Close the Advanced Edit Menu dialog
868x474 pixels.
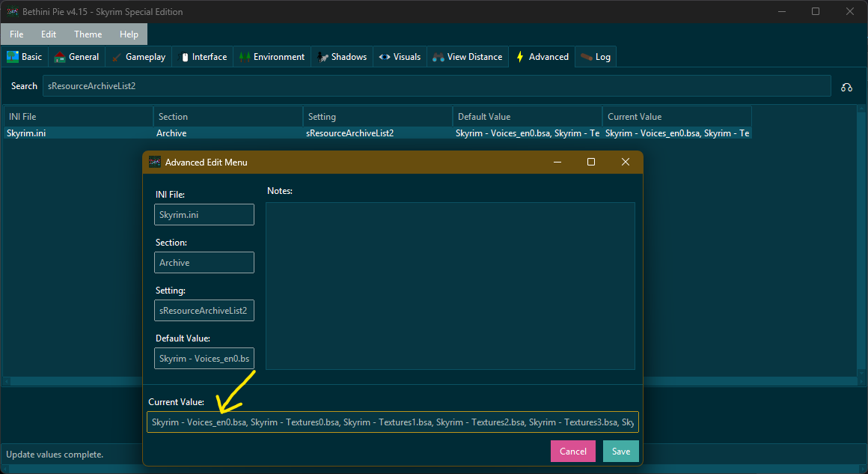pyautogui.click(x=626, y=162)
